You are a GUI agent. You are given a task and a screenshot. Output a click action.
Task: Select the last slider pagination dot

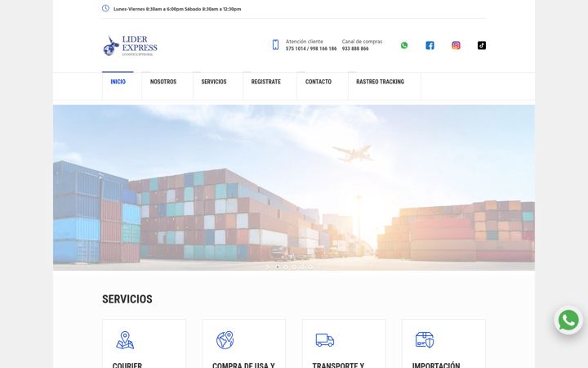[310, 267]
